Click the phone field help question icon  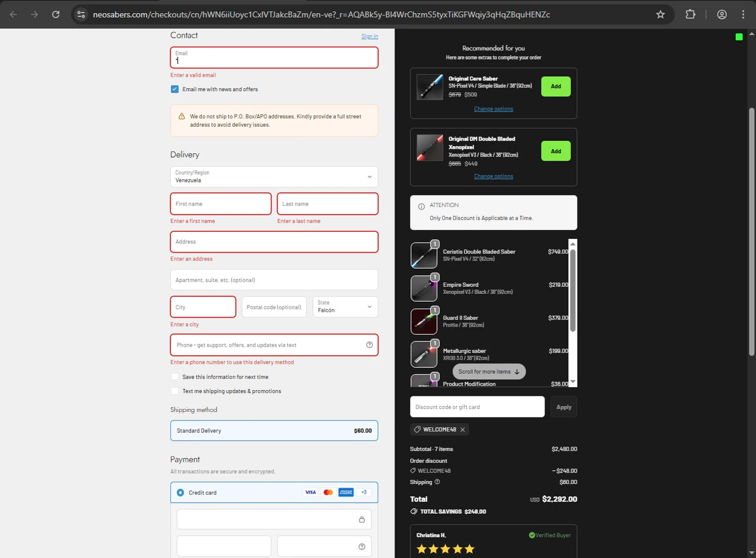[369, 345]
